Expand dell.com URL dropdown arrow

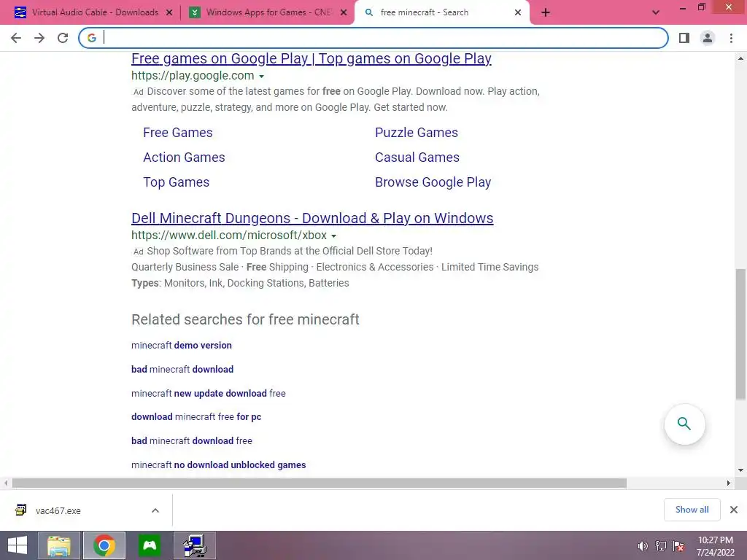[334, 236]
